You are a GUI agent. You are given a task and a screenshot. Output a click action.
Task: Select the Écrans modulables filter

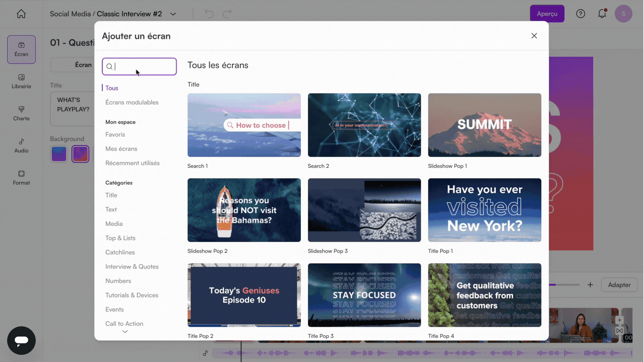click(x=132, y=102)
